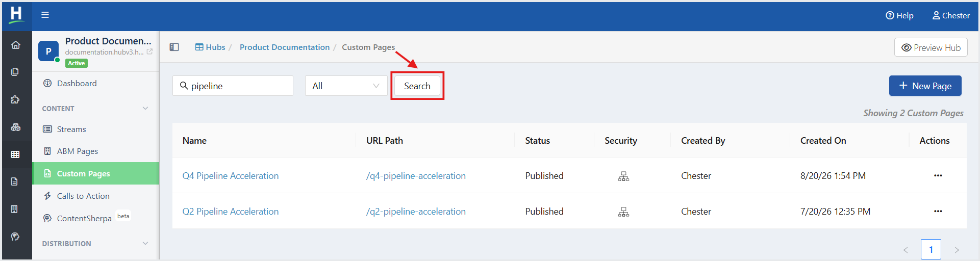The width and height of the screenshot is (980, 261).
Task: Collapse the DISTRIBUTION section chevron
Action: [x=145, y=243]
